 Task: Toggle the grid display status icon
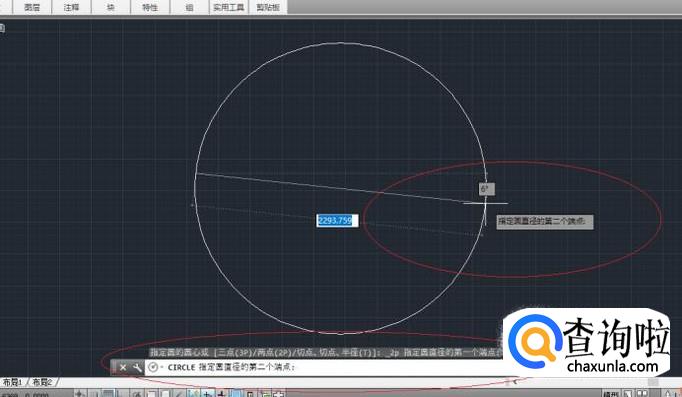coord(108,394)
